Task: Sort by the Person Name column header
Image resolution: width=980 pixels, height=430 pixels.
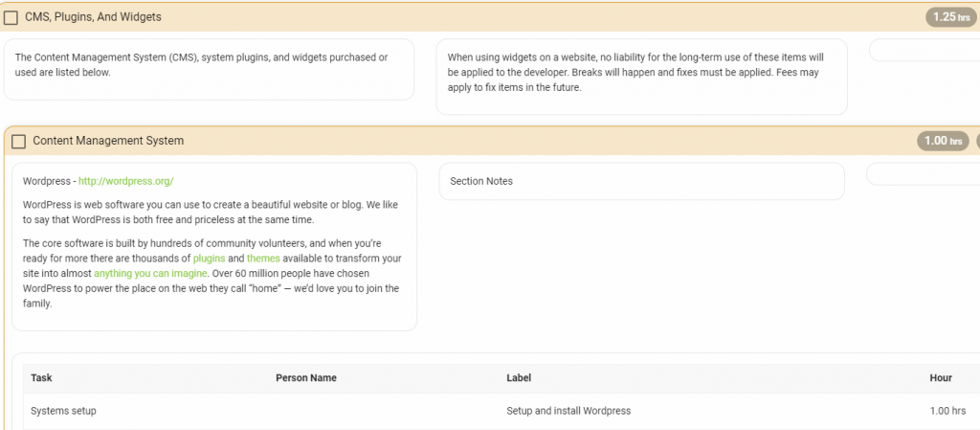Action: point(305,377)
